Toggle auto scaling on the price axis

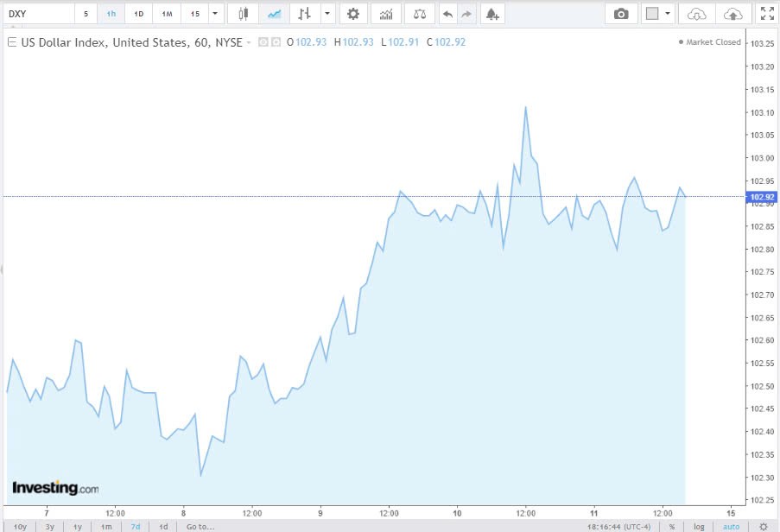(730, 526)
